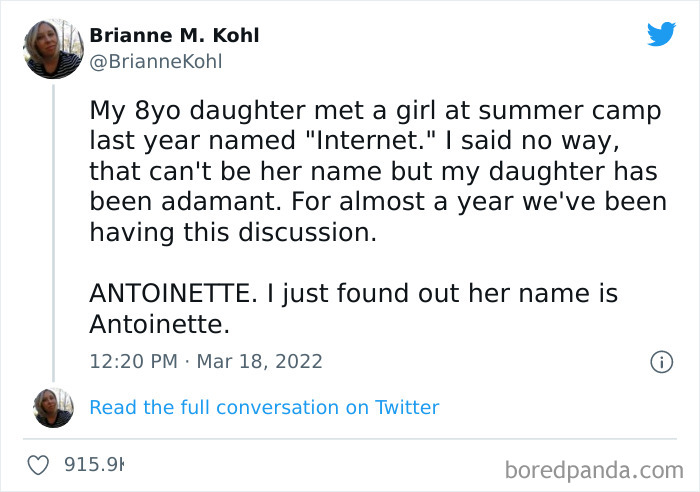Screen dimensions: 700x492
Task: Click the 12:20 PM timestamp
Action: pyautogui.click(x=132, y=361)
